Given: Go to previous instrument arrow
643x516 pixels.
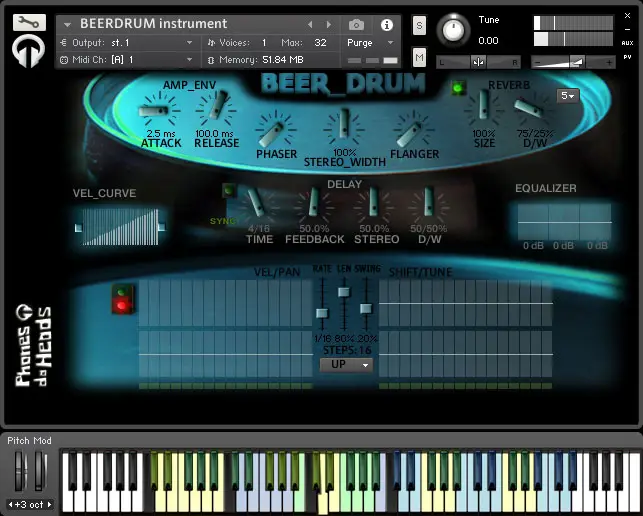Looking at the screenshot, I should 310,25.
